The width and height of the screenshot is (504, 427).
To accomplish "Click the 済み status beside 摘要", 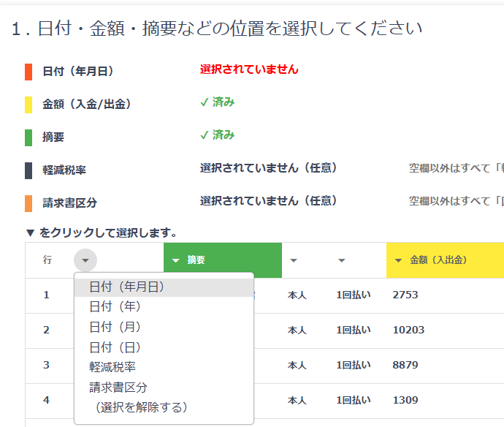I will tap(218, 135).
